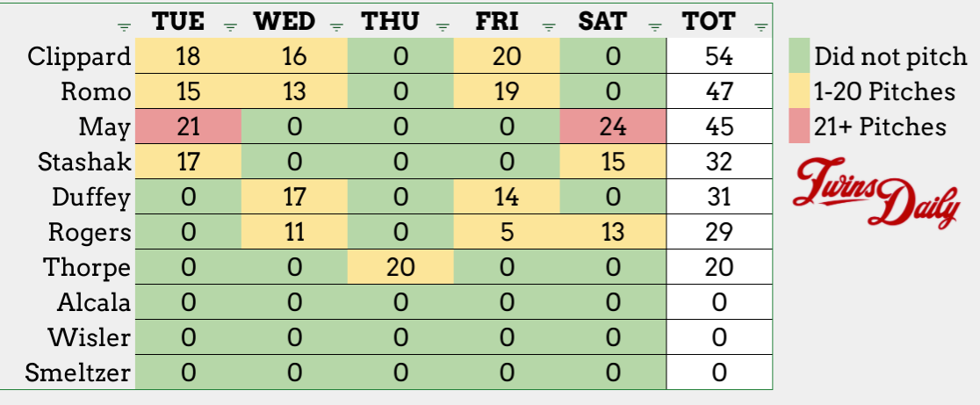This screenshot has height=405, width=980.
Task: Select Rogers' Friday cell showing 5
Action: click(506, 233)
